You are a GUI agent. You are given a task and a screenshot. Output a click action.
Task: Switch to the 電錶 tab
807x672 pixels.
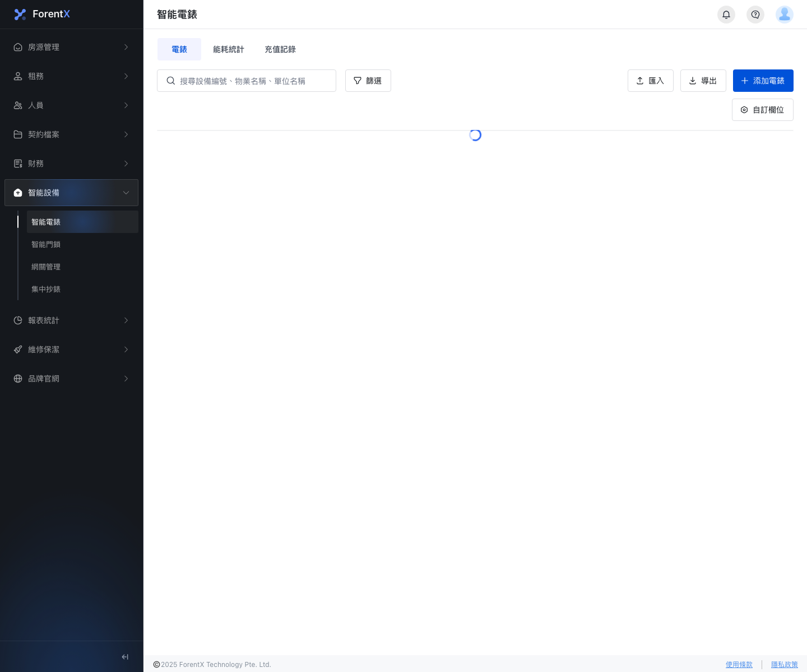coord(179,49)
